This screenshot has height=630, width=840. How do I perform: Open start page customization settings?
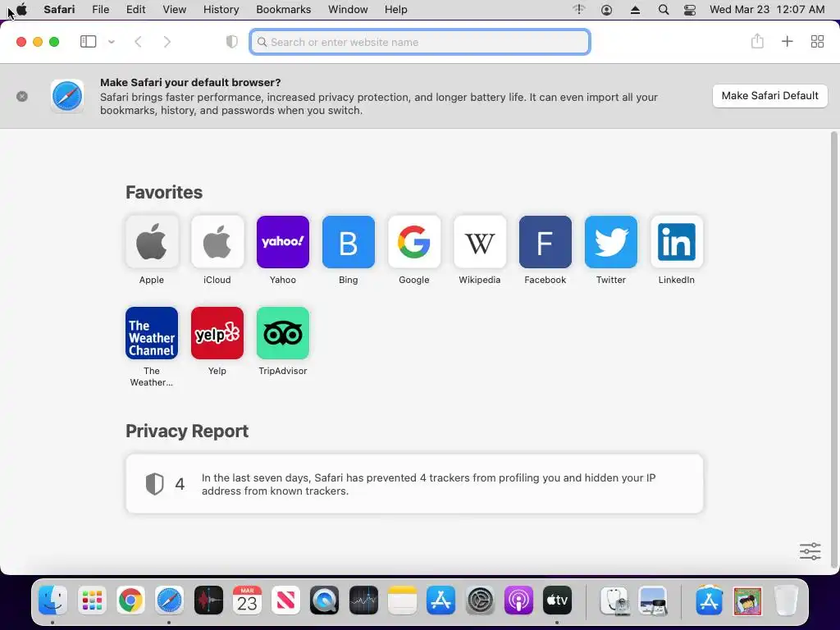[x=810, y=550]
